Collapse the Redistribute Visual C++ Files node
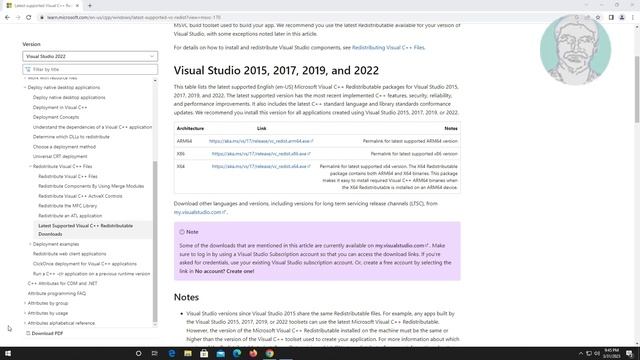The height and width of the screenshot is (360, 640). tap(30, 167)
